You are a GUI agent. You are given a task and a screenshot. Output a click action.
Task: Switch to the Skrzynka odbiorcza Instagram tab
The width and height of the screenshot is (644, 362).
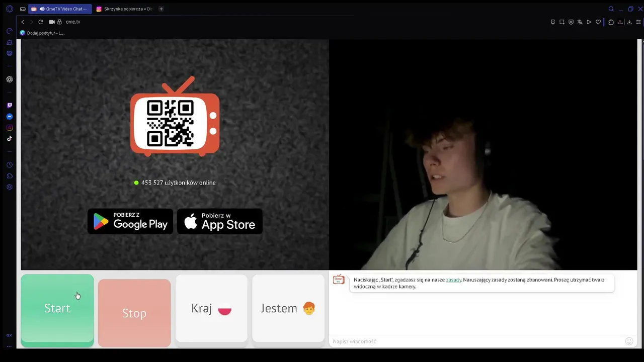124,9
